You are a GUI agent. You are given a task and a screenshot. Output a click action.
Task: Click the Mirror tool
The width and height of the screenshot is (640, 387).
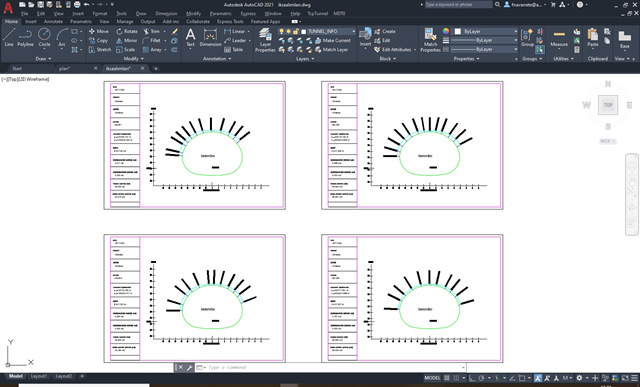point(127,40)
